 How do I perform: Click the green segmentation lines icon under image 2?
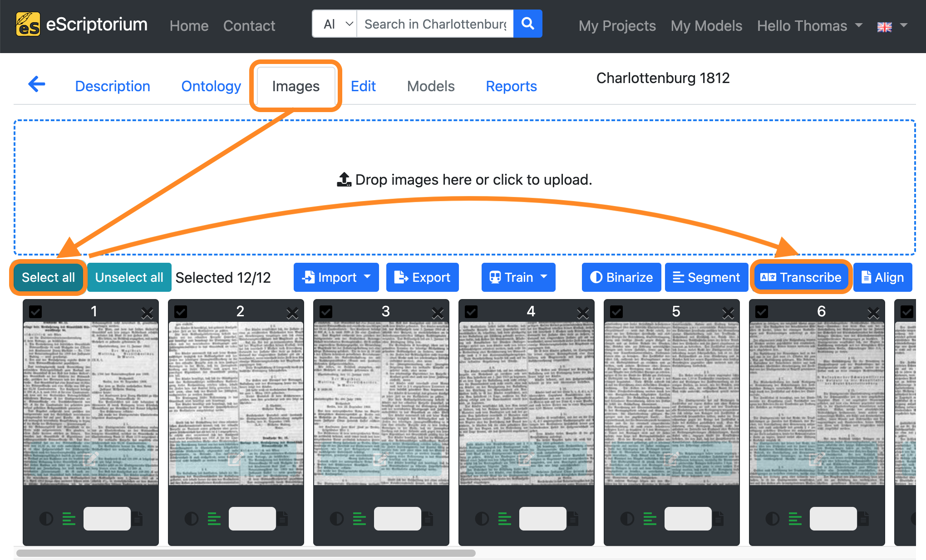point(214,518)
